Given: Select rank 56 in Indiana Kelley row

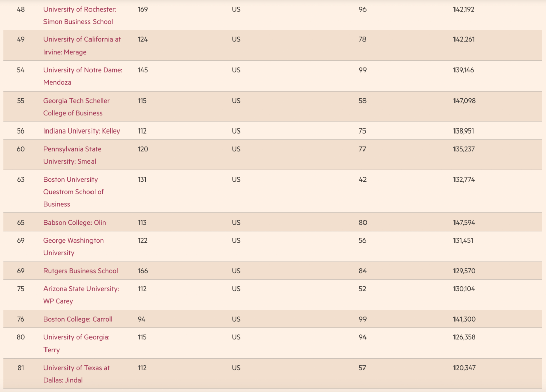Looking at the screenshot, I should click(21, 131).
